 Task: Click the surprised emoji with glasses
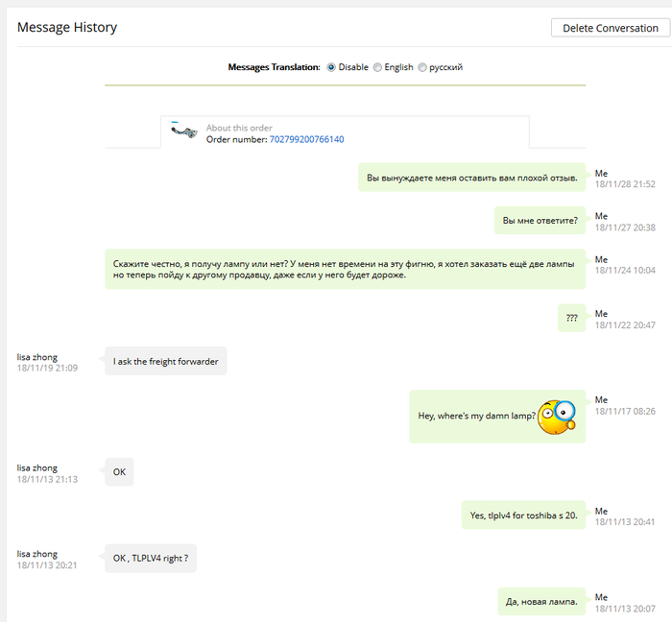point(556,416)
